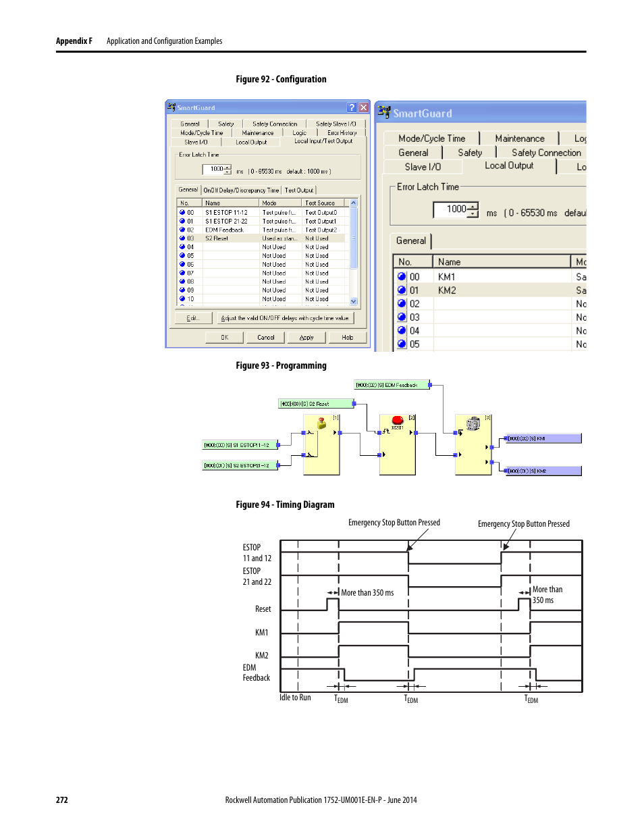Click the Help button
Screen dimensions: 644x834
[348, 338]
